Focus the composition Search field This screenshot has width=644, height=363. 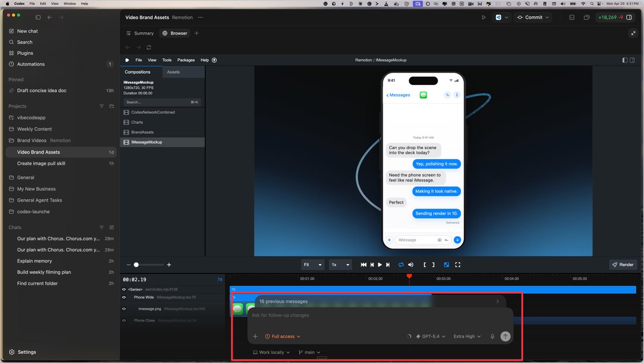pyautogui.click(x=162, y=102)
